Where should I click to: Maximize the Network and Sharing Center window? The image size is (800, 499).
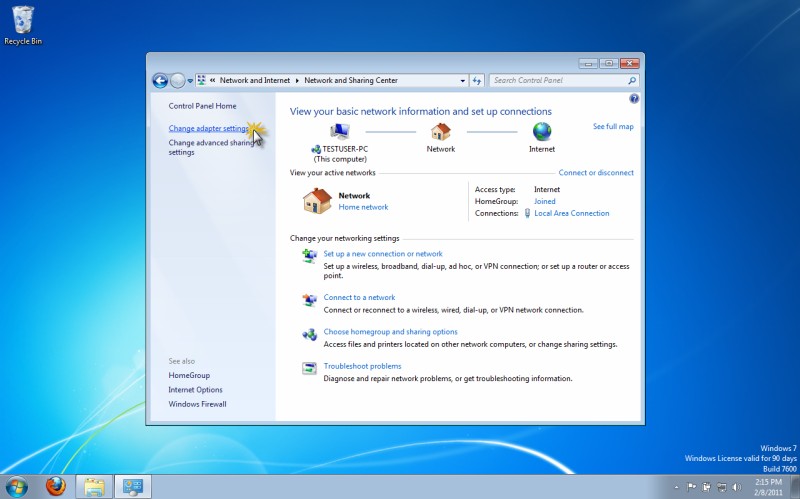(609, 63)
